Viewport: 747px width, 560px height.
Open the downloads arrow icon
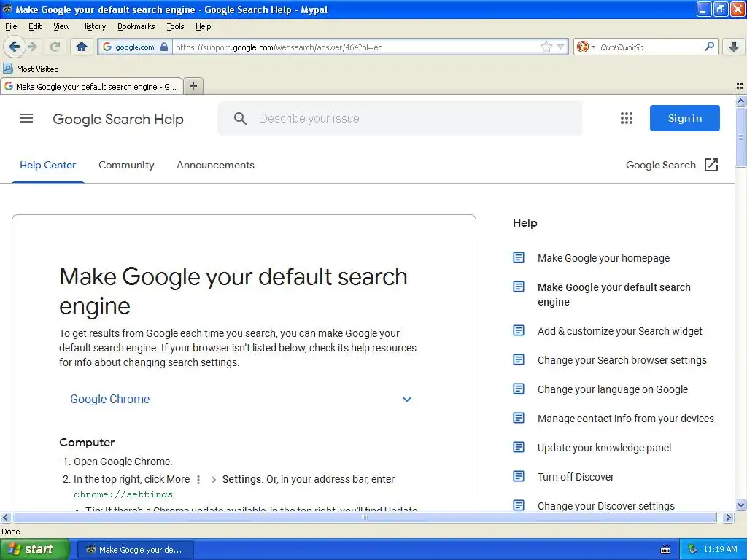(x=734, y=47)
